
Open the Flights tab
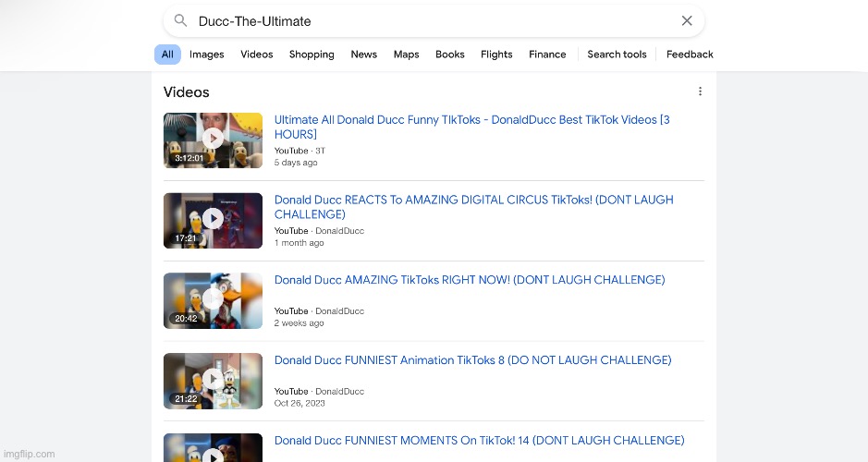tap(496, 55)
